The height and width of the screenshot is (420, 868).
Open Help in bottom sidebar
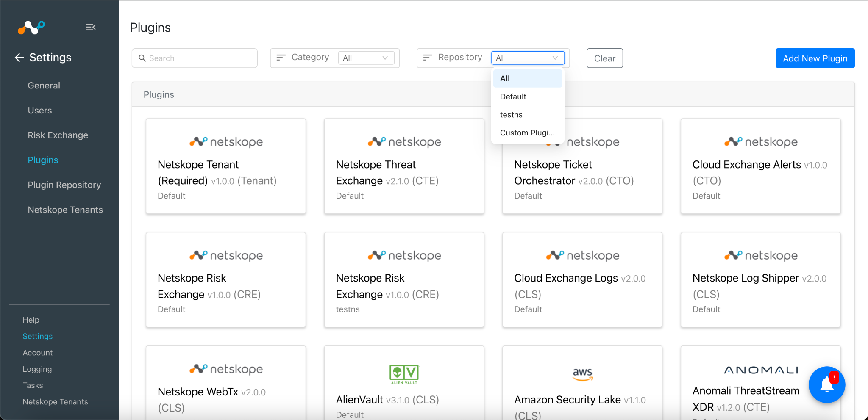click(x=31, y=320)
